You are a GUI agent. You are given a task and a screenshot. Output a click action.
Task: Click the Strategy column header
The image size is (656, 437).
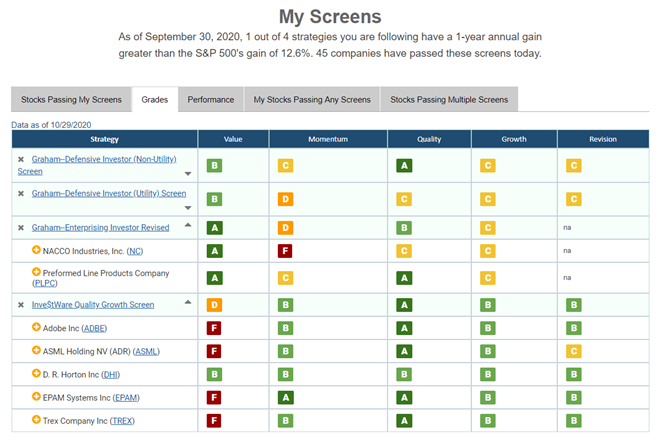coord(105,139)
